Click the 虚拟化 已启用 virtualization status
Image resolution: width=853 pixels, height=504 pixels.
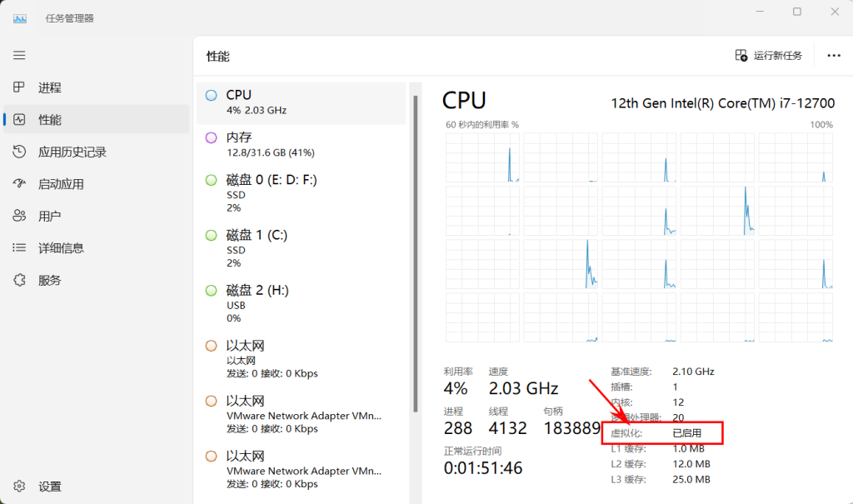click(686, 433)
